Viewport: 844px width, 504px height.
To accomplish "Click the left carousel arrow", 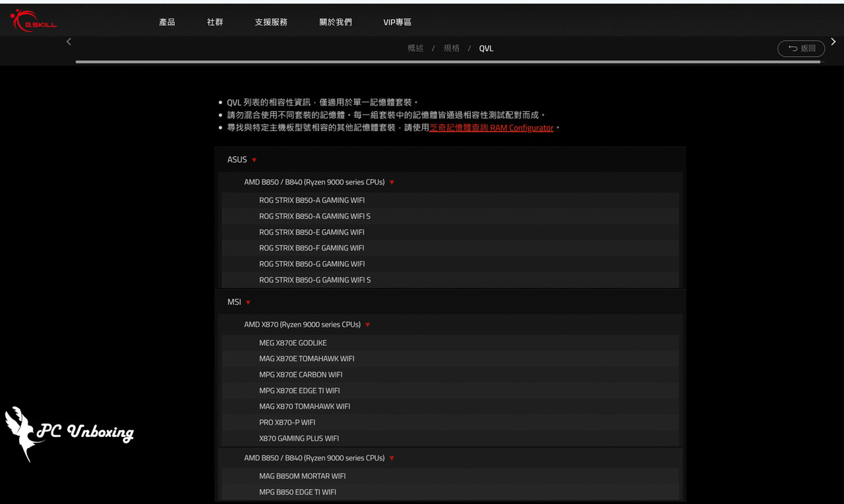I will click(69, 42).
